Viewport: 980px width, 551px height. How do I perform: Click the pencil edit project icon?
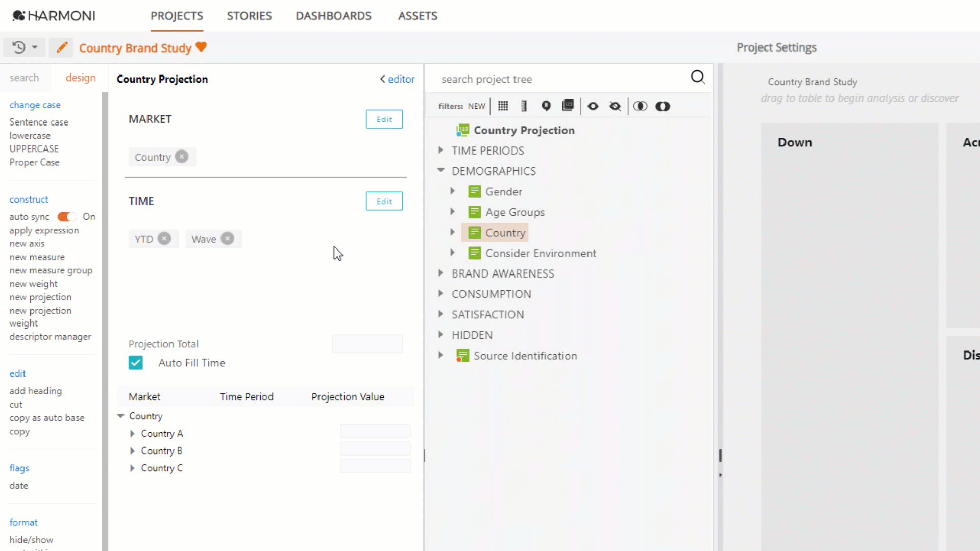[61, 48]
